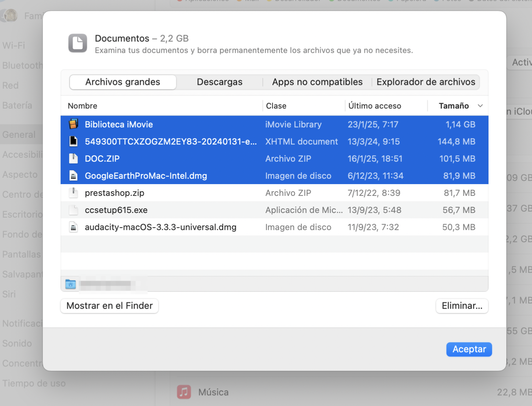Viewport: 532px width, 406px height.
Task: Click the disk image icon for audacity-macOS-3.3.3-universal.dmg
Action: 74,227
